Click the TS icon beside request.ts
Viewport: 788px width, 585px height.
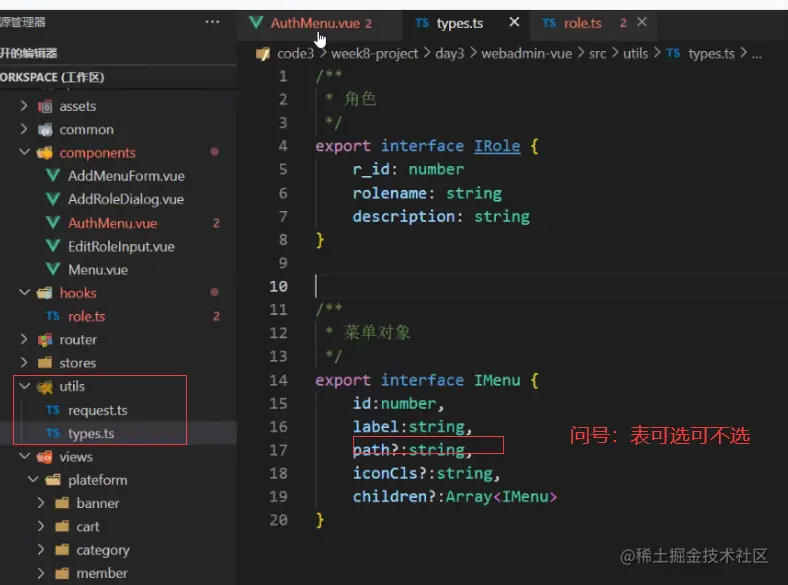tap(53, 410)
